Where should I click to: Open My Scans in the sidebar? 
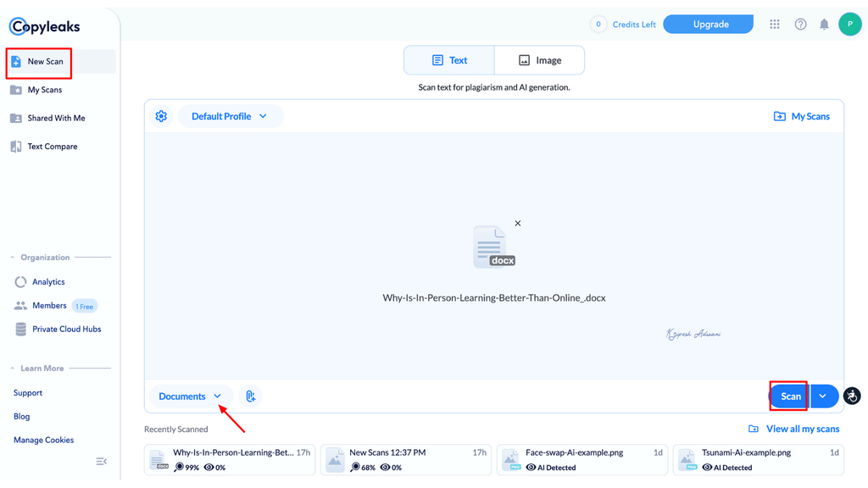click(44, 90)
